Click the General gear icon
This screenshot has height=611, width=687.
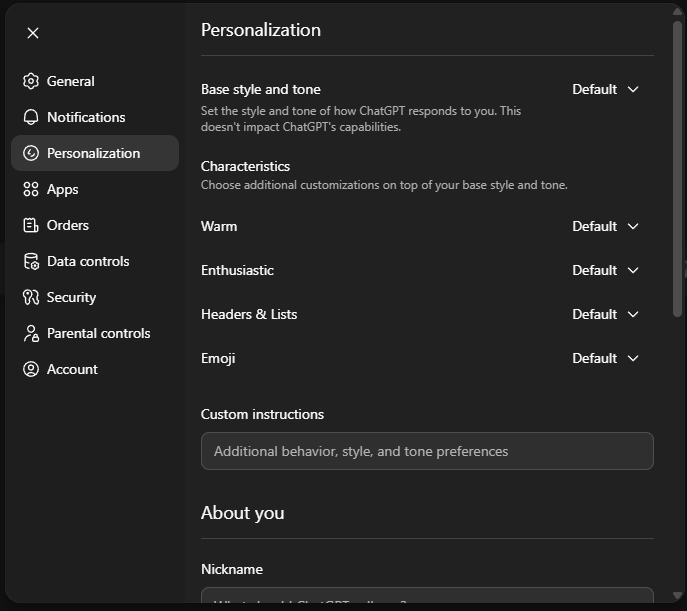click(31, 81)
